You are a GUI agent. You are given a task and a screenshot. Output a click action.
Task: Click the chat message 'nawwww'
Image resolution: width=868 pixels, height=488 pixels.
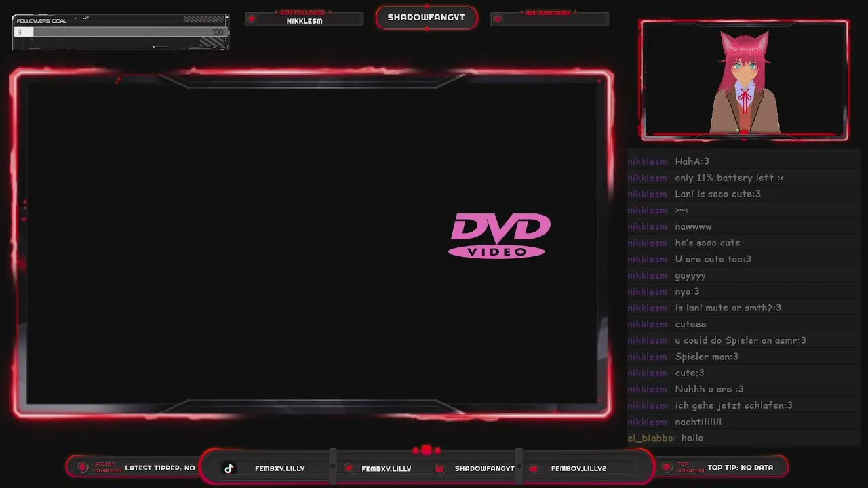click(693, 226)
